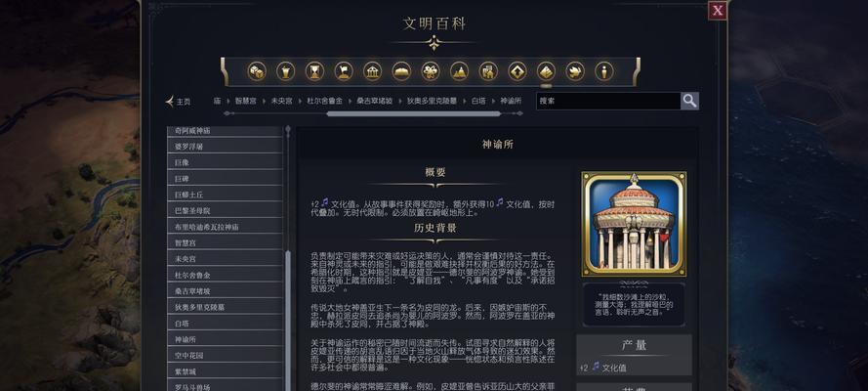Open the dice-cubes category icon

[x=257, y=71]
